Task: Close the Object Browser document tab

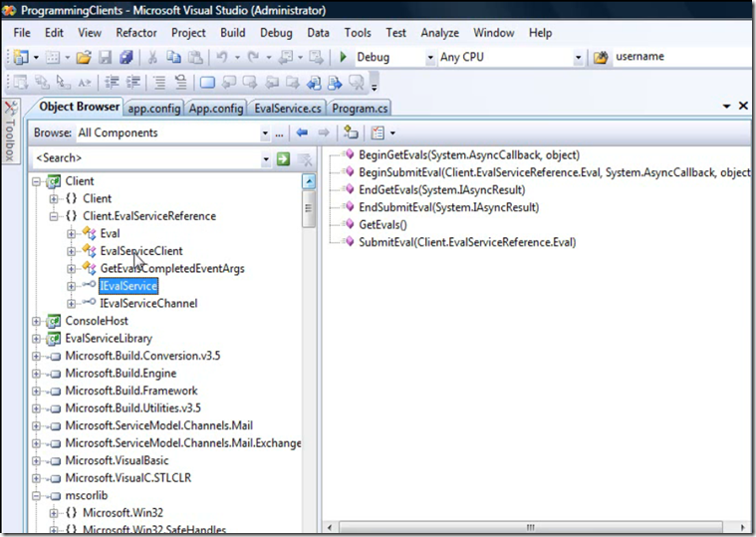Action: [x=743, y=106]
